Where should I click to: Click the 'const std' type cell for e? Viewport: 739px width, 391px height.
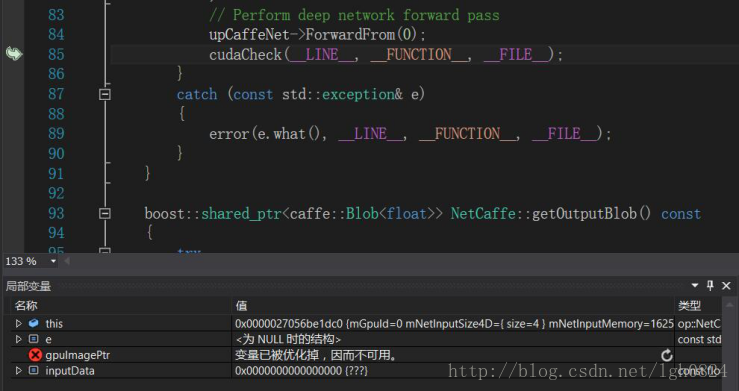pos(698,339)
